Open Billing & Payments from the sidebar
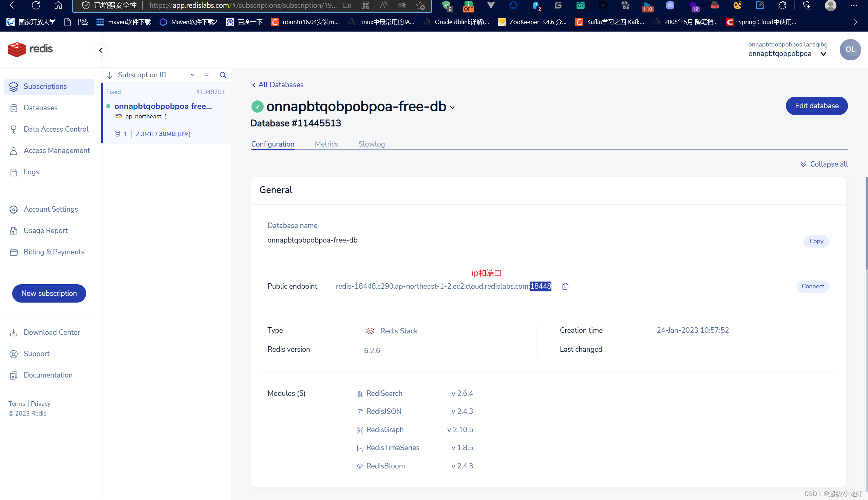This screenshot has width=868, height=500. [54, 252]
